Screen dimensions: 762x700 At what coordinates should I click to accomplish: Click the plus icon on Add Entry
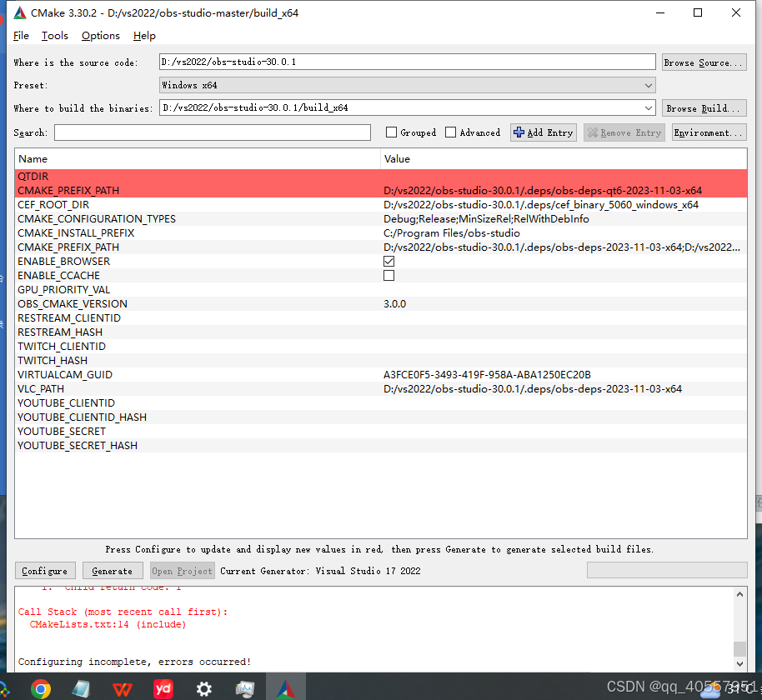pos(519,132)
